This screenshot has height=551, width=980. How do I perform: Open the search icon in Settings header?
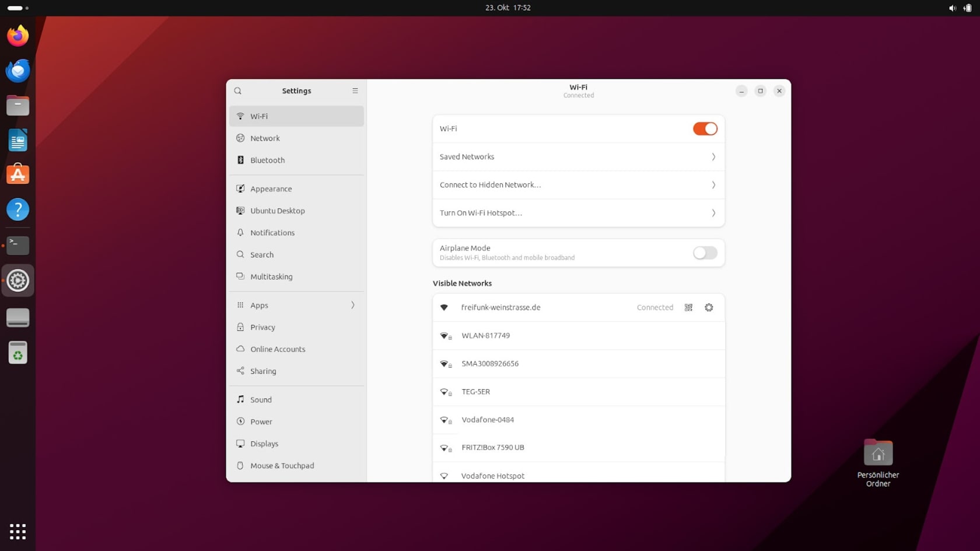pyautogui.click(x=237, y=91)
